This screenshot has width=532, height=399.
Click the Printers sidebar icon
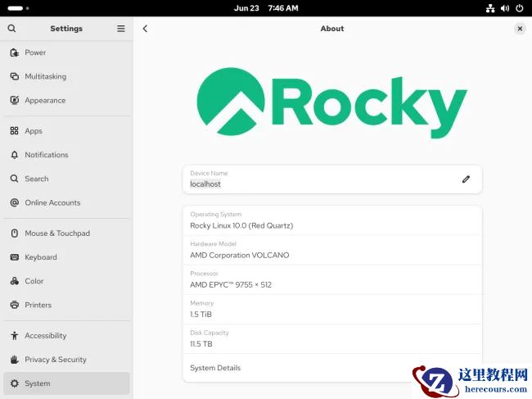tap(14, 305)
